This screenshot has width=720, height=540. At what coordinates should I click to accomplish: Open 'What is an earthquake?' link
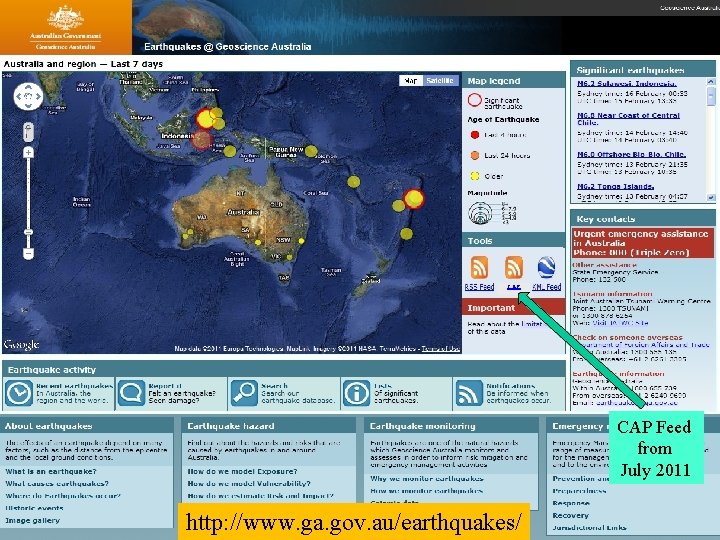(x=51, y=472)
